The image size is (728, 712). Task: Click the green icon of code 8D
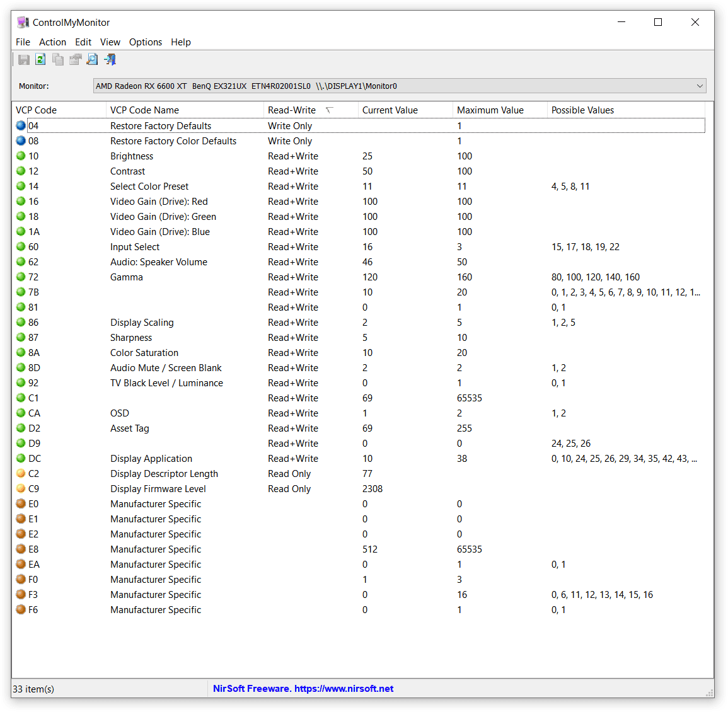point(21,367)
